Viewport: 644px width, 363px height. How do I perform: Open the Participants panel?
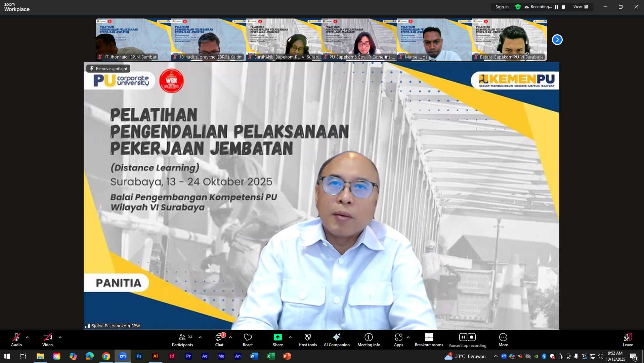[x=182, y=340]
